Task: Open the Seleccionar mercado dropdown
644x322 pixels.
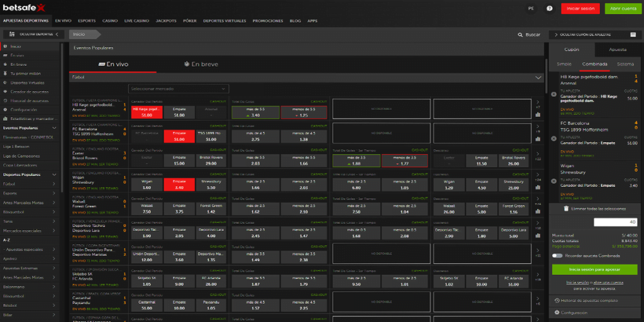Action: pyautogui.click(x=179, y=89)
